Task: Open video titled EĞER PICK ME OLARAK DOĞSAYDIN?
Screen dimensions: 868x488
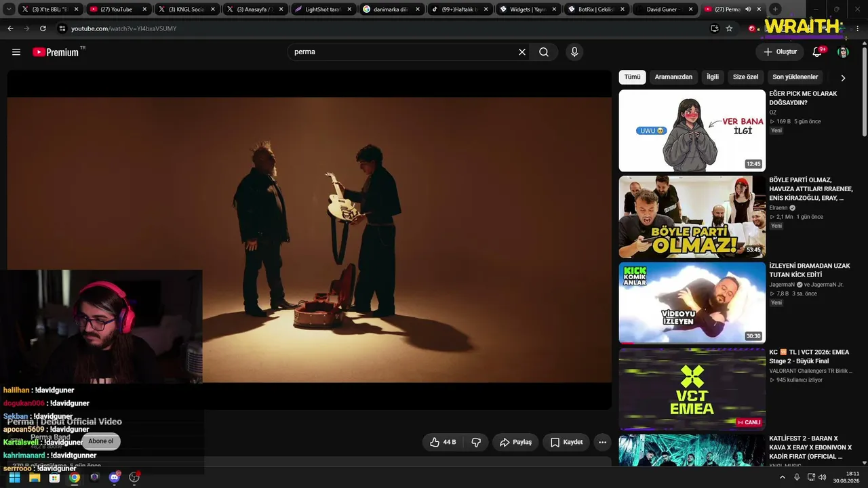Action: pyautogui.click(x=803, y=98)
